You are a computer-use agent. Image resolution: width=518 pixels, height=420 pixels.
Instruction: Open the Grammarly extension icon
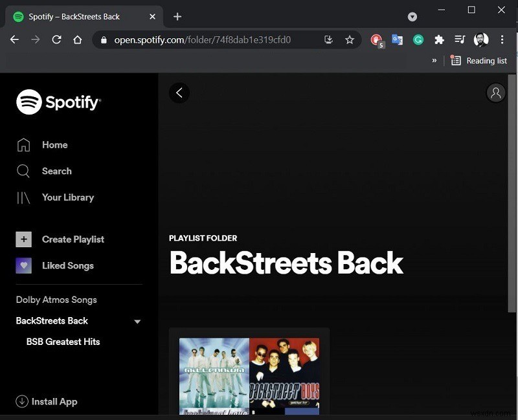(x=418, y=39)
